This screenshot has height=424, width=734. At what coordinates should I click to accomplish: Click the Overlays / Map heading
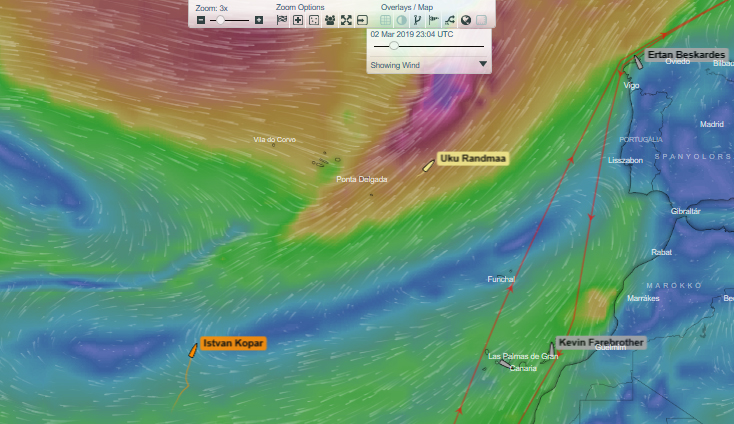coord(407,7)
